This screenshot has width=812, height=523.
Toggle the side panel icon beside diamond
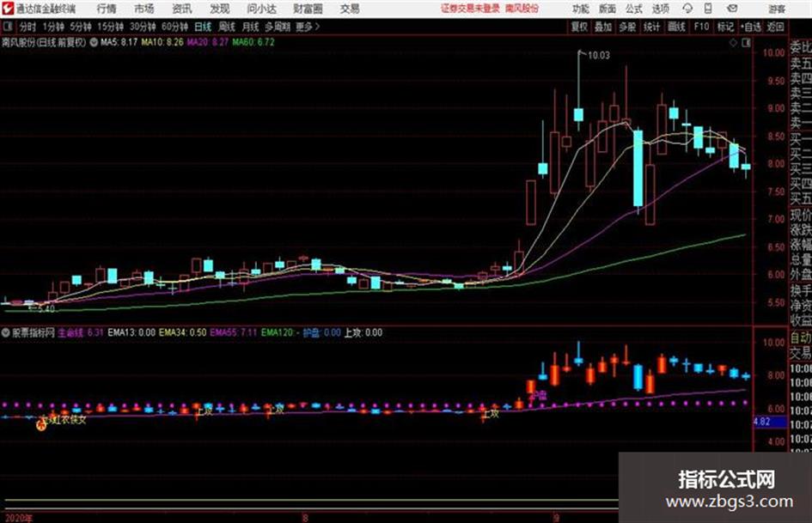746,43
